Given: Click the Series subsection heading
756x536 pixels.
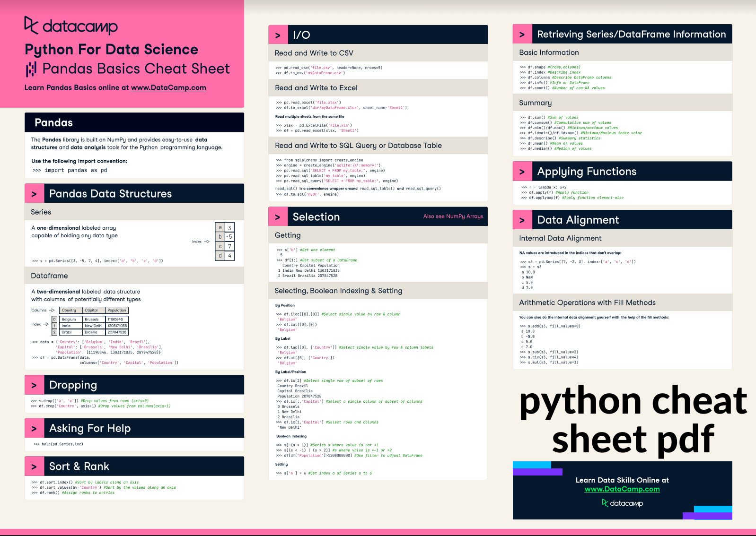Looking at the screenshot, I should pyautogui.click(x=41, y=212).
